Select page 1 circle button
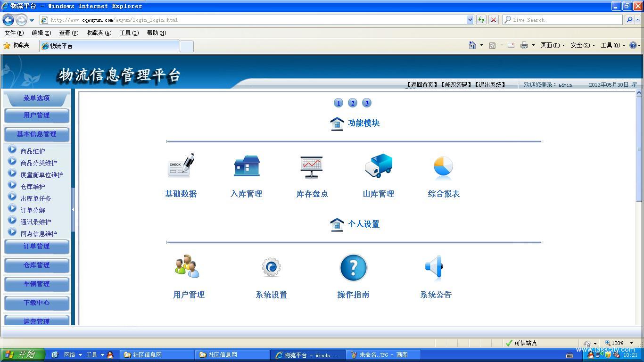 339,103
